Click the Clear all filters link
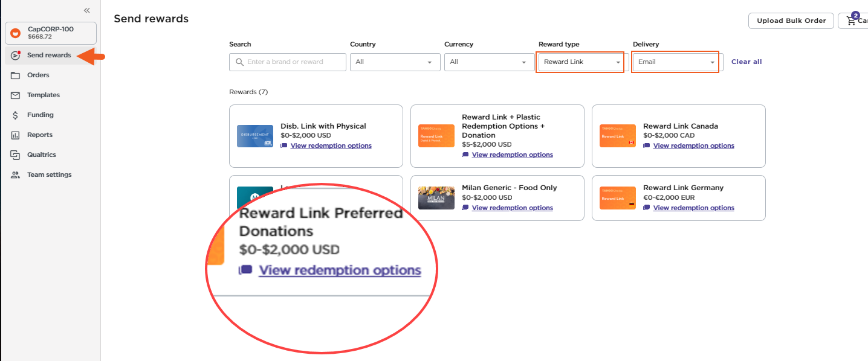The width and height of the screenshot is (868, 361). click(747, 62)
